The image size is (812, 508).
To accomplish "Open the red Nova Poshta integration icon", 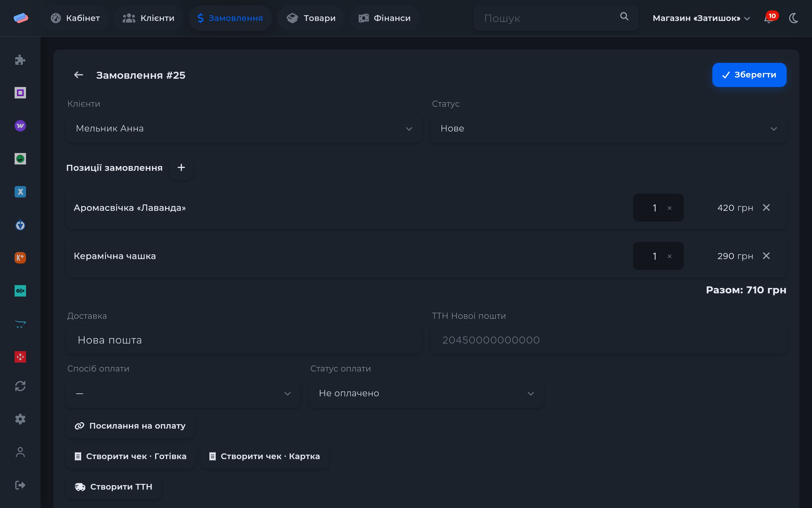I will point(20,357).
